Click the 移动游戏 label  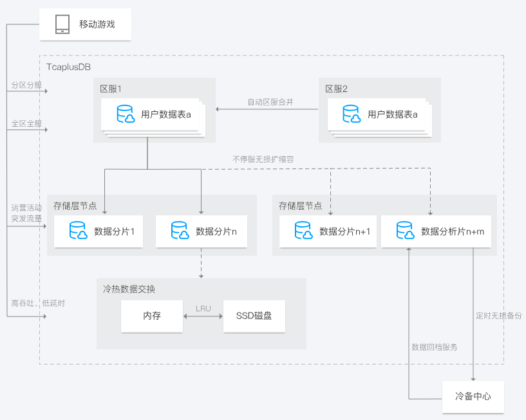97,24
